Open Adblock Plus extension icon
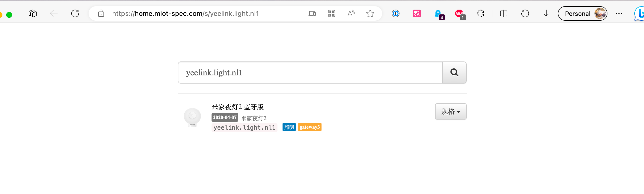This screenshot has width=644, height=194. (459, 14)
